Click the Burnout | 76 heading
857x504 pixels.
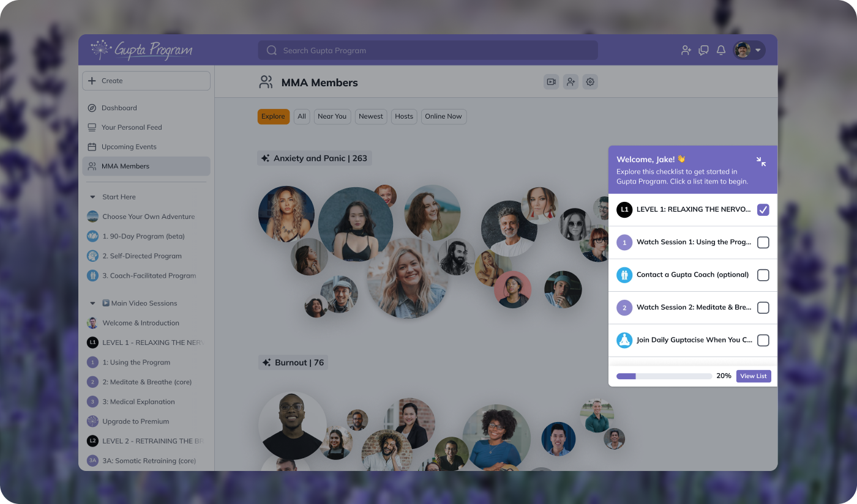[x=293, y=363]
